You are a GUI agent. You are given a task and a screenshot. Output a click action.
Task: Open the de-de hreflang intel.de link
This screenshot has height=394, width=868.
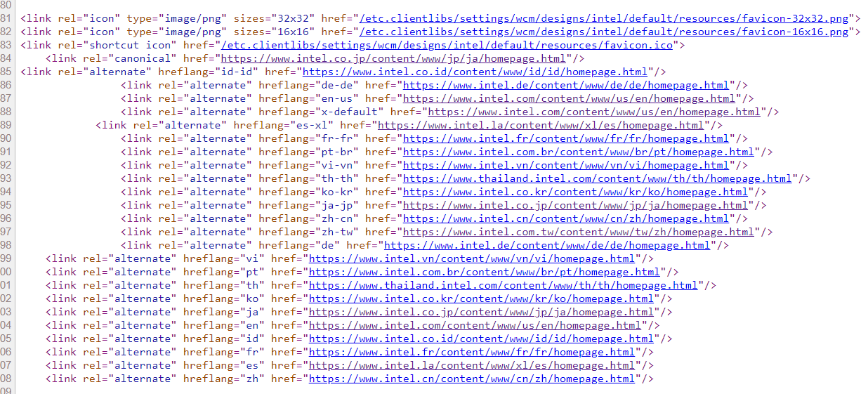click(x=565, y=85)
